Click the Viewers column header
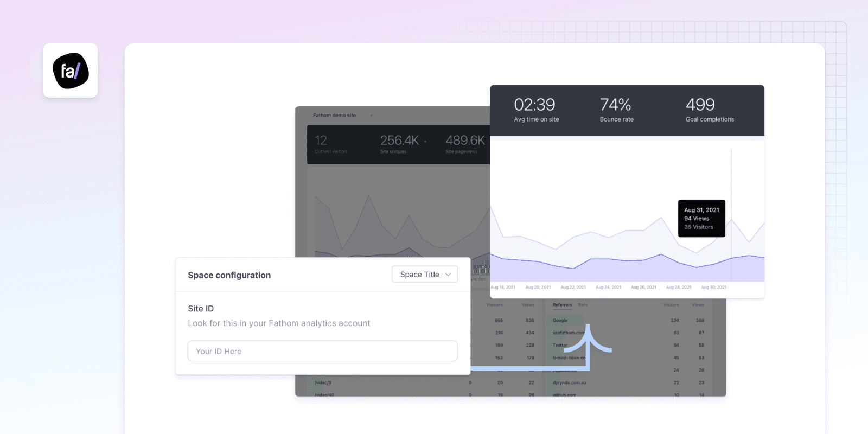 point(494,305)
